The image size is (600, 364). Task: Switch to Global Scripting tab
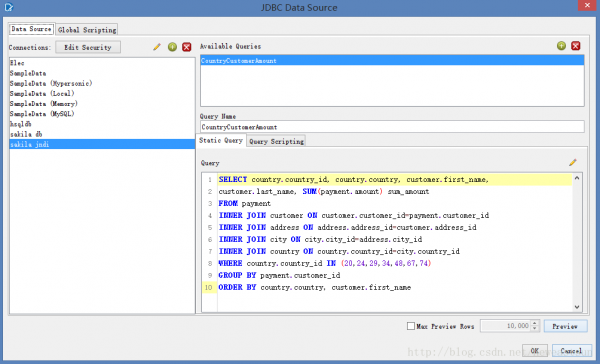coord(87,30)
